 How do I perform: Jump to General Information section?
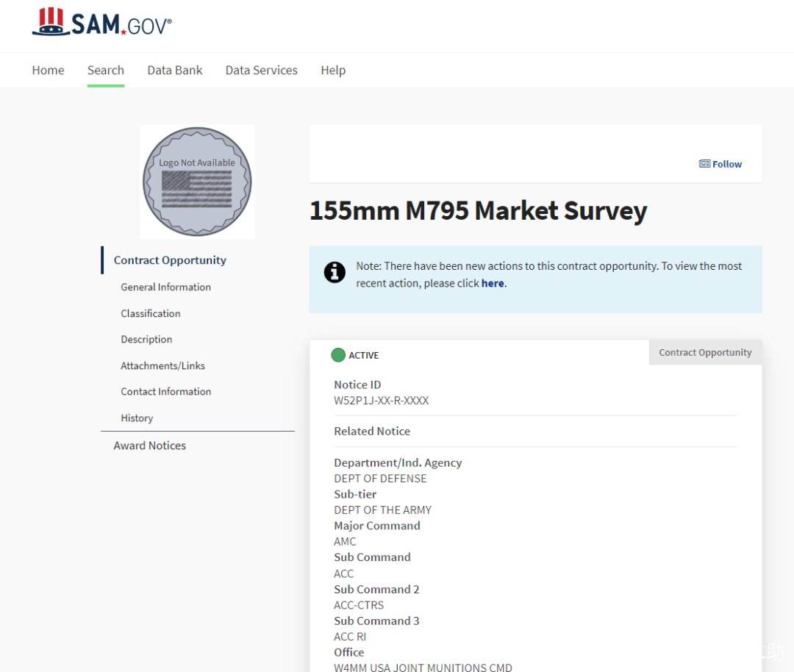pyautogui.click(x=165, y=287)
